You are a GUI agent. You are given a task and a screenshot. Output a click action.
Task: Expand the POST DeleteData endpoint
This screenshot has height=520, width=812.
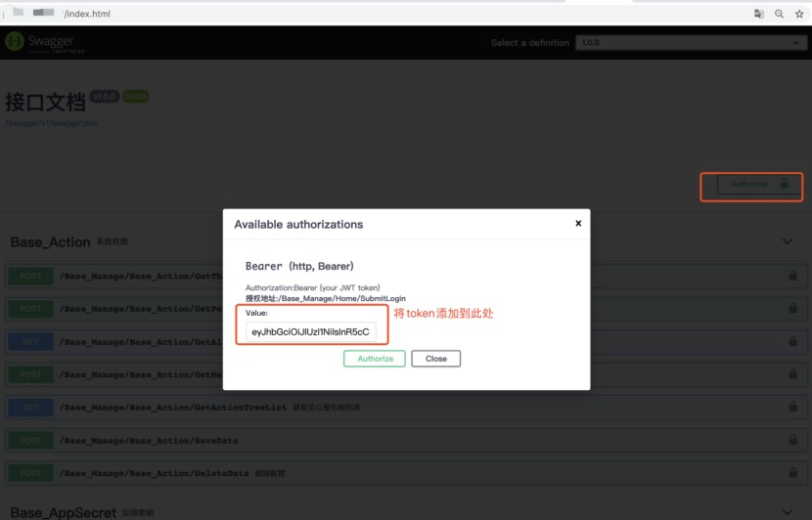pos(407,473)
